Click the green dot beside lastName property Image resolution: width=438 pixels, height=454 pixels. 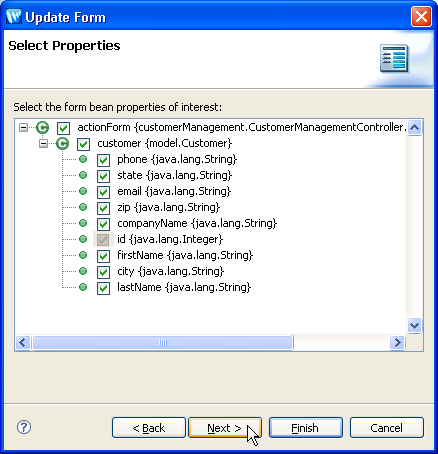(x=83, y=287)
